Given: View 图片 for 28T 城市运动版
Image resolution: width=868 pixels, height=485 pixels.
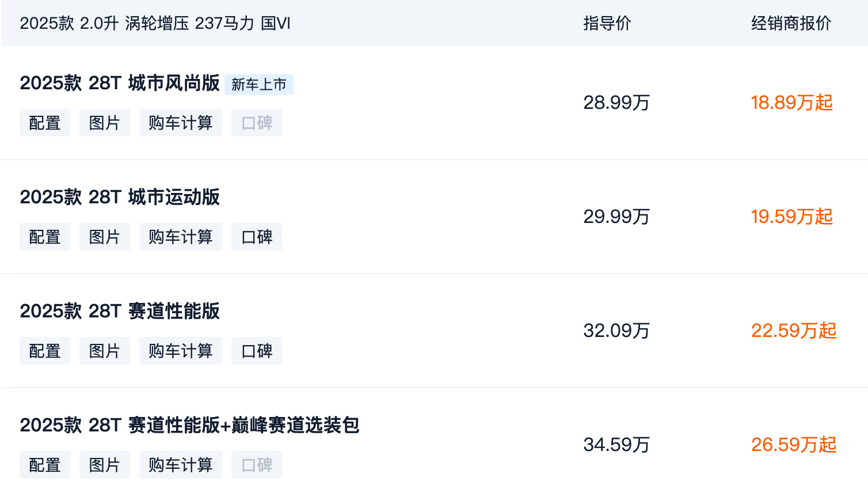Looking at the screenshot, I should point(105,237).
